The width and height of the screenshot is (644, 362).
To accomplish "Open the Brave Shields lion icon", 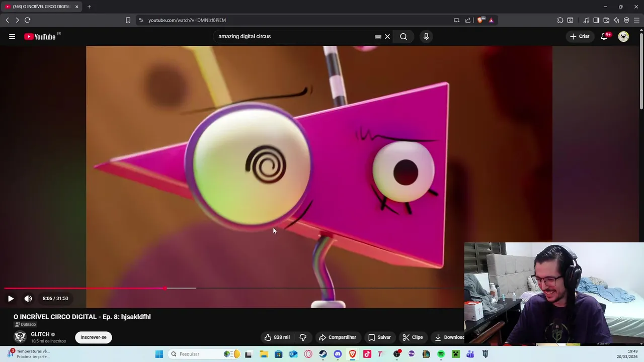I will (x=480, y=20).
